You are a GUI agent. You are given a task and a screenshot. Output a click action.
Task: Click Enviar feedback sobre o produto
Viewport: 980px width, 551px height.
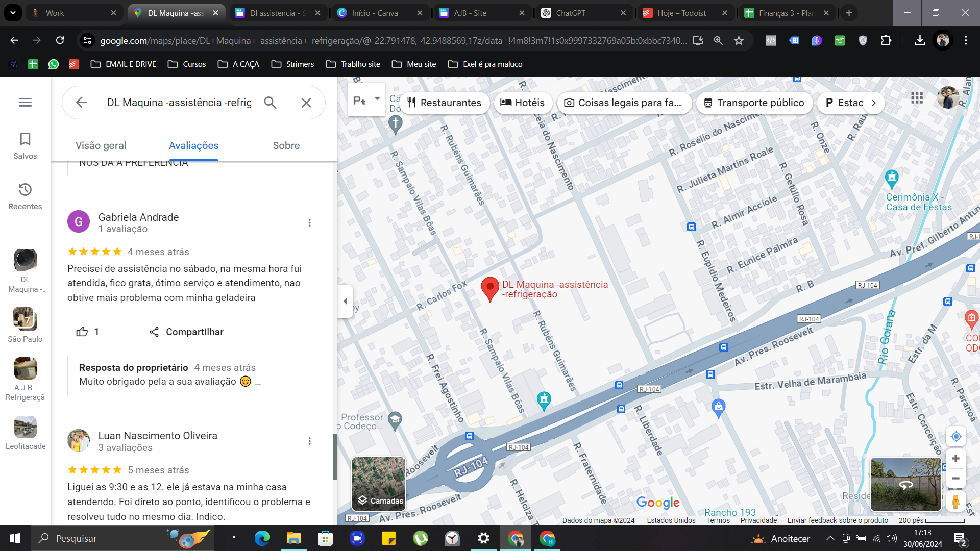(838, 520)
